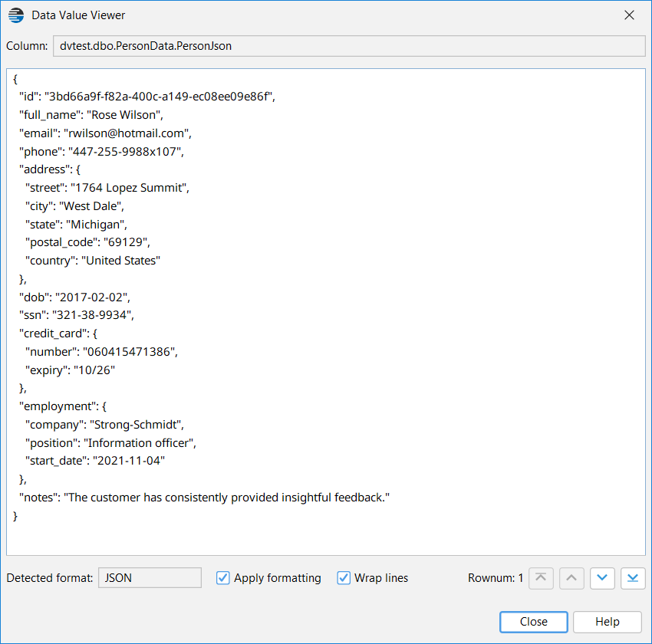
Task: Click the "ssn": "321-38-9934" line
Action: 77,315
